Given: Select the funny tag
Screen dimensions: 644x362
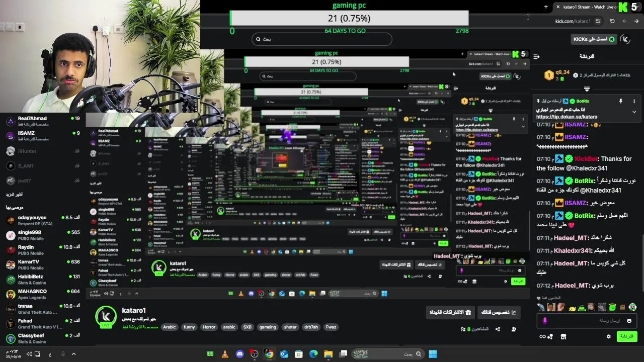Looking at the screenshot, I should (189, 327).
